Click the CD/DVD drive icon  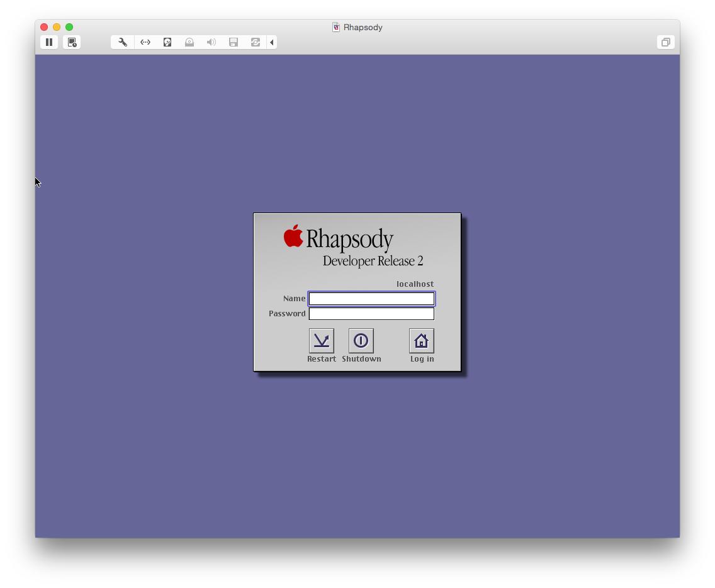tap(189, 42)
